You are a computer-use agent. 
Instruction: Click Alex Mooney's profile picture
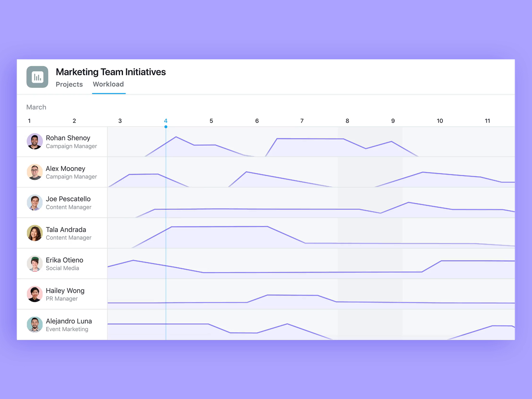pos(35,172)
